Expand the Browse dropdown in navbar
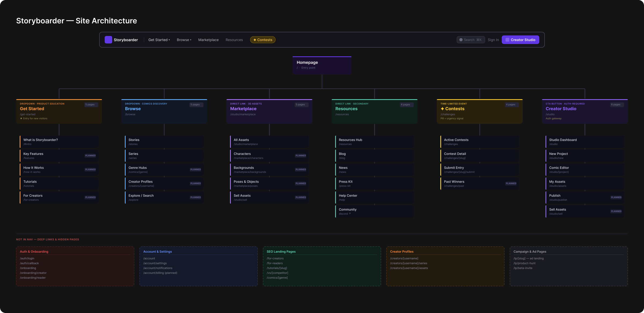The width and height of the screenshot is (644, 313). coord(184,40)
